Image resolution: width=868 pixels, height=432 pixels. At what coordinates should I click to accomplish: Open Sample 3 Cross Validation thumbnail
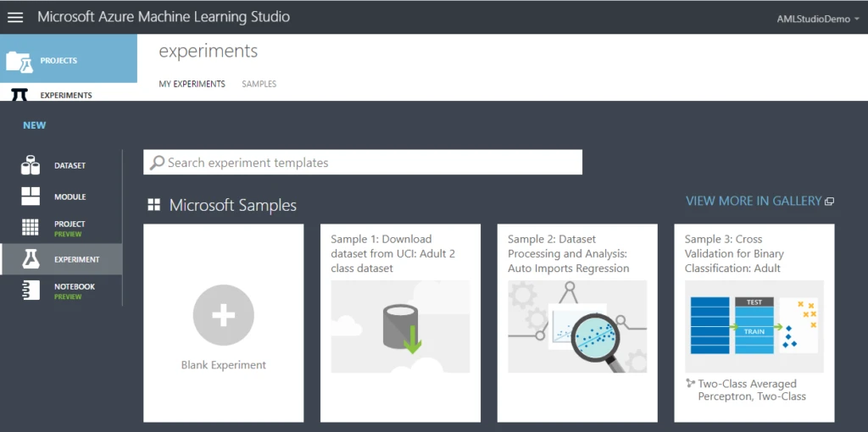click(x=754, y=327)
